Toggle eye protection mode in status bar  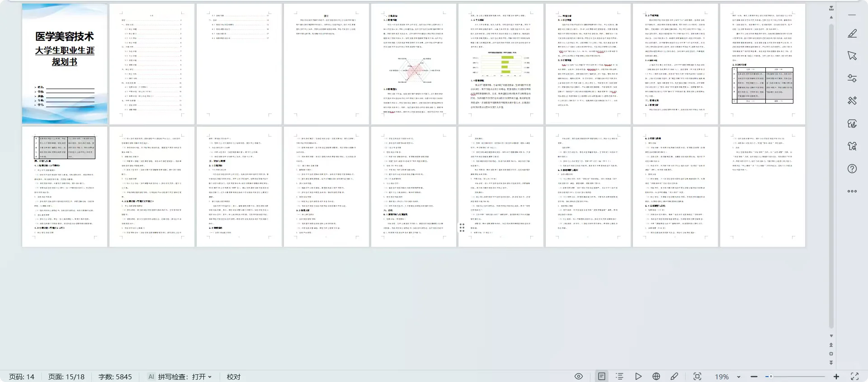pyautogui.click(x=578, y=377)
